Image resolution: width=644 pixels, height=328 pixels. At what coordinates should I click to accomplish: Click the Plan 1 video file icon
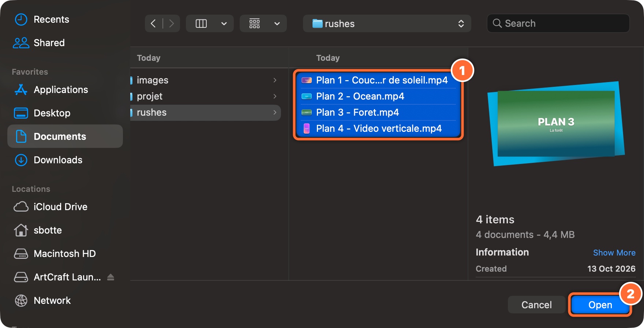[x=306, y=80]
